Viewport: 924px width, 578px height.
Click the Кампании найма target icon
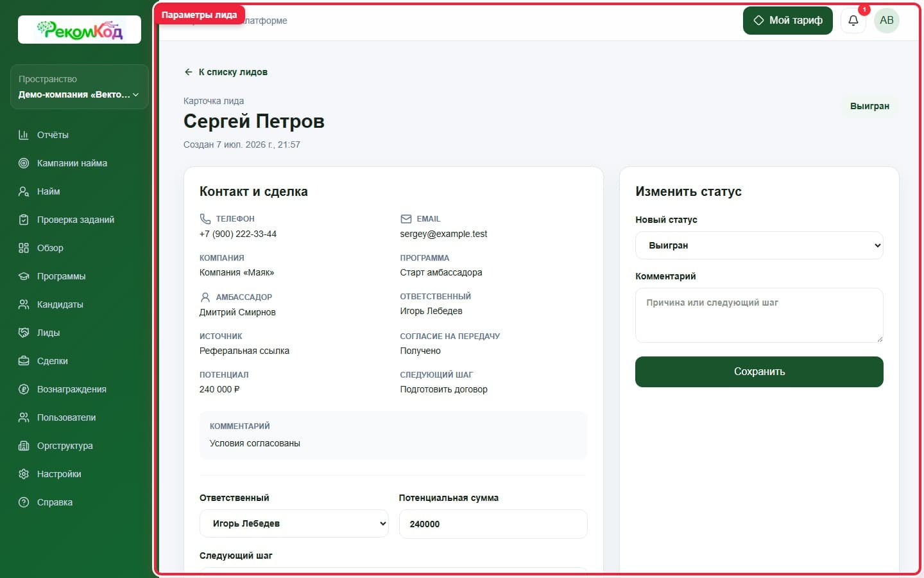[x=24, y=163]
